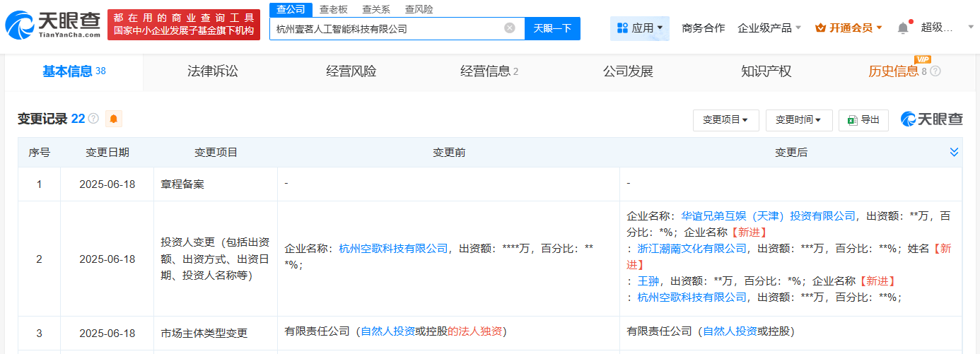Image resolution: width=980 pixels, height=354 pixels.
Task: Click 天眼一下 search button
Action: click(552, 28)
